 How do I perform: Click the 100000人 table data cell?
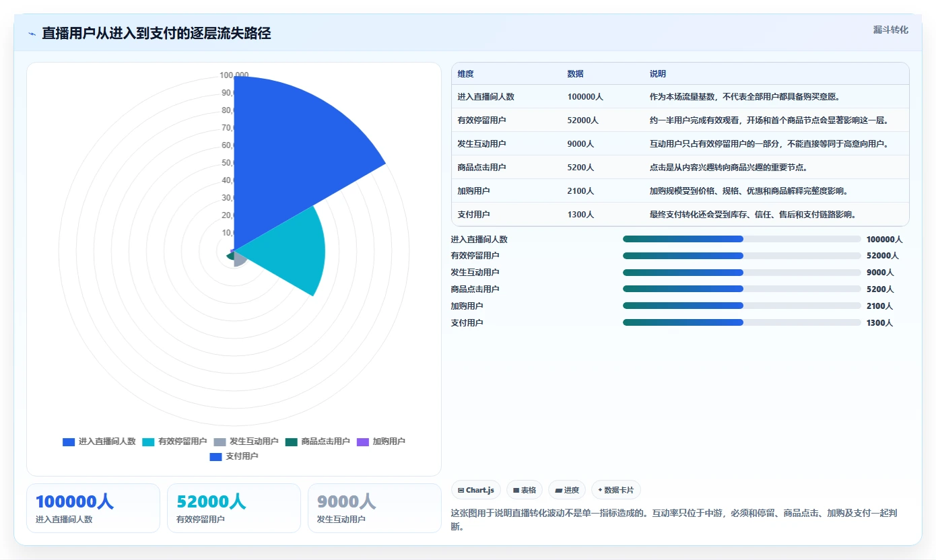pyautogui.click(x=584, y=97)
